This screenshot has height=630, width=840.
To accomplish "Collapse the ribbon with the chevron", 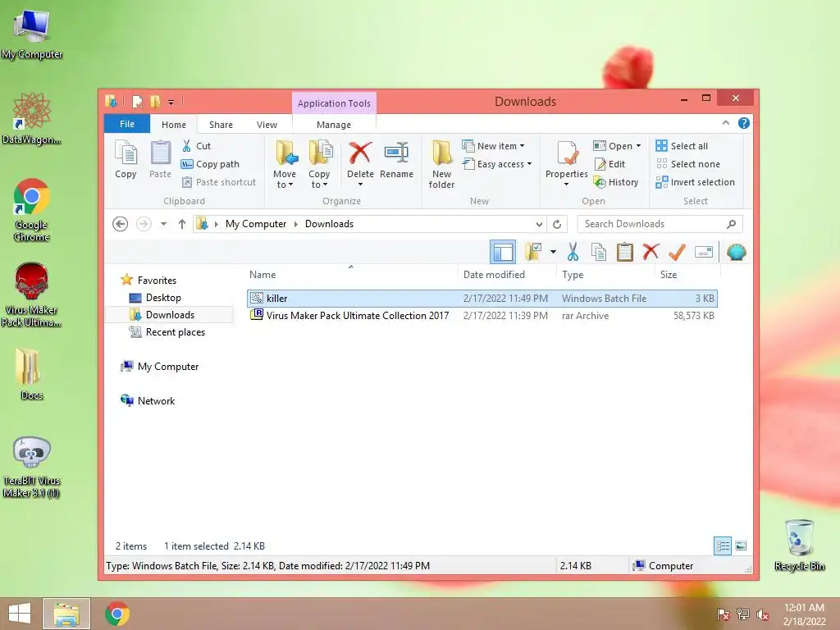I will tap(726, 123).
